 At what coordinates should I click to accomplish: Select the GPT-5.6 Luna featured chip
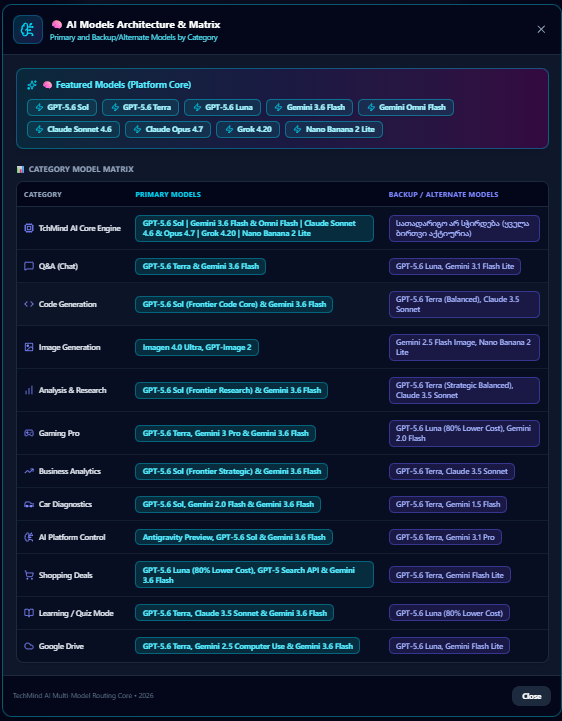pyautogui.click(x=223, y=107)
